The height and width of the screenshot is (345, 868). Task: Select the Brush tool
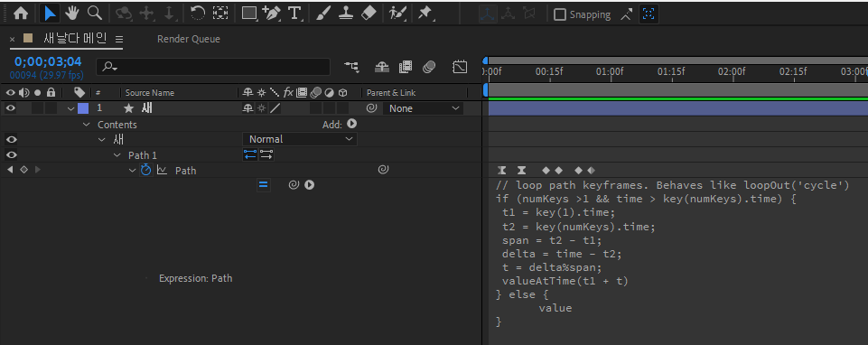point(323,14)
